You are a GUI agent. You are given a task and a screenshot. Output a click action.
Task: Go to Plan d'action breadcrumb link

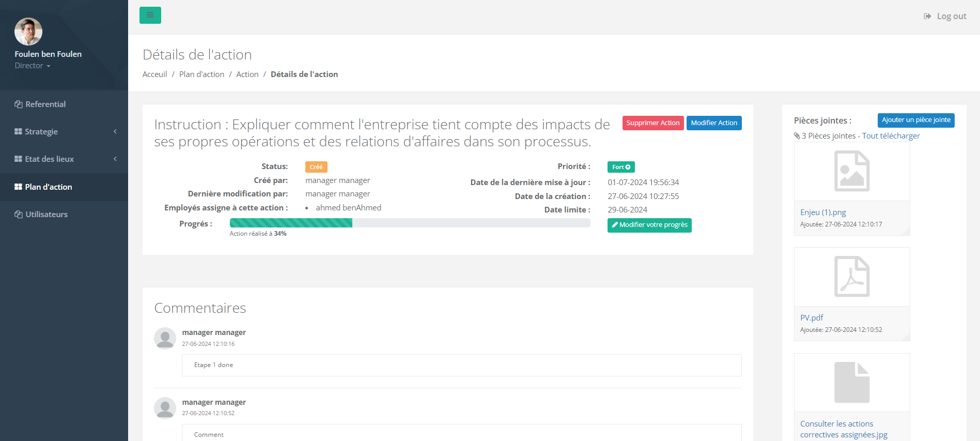[x=201, y=74]
